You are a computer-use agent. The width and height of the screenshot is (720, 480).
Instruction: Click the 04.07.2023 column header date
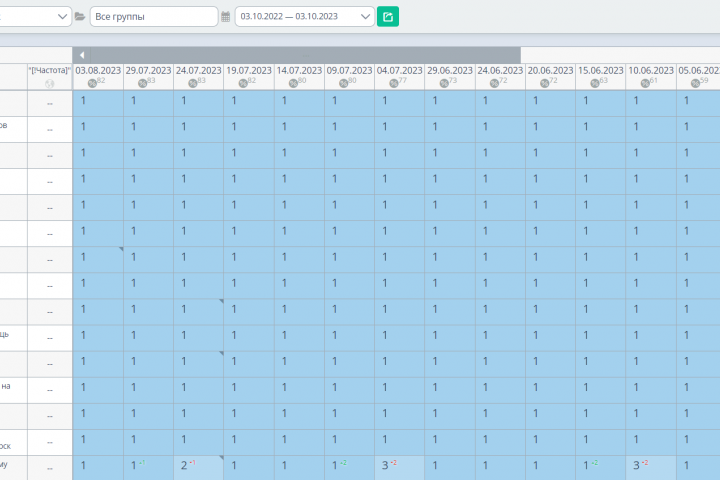(x=399, y=70)
